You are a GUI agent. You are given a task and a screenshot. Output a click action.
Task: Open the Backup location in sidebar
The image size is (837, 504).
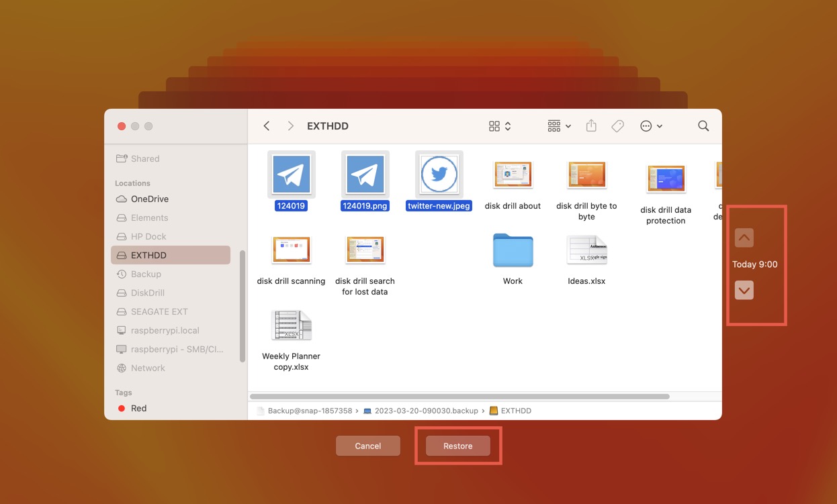[146, 274]
